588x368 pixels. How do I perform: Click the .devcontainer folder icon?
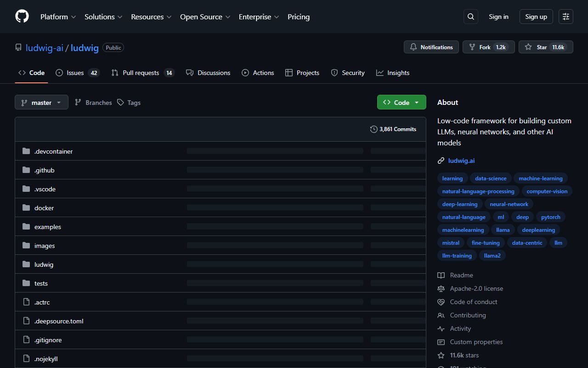point(26,151)
